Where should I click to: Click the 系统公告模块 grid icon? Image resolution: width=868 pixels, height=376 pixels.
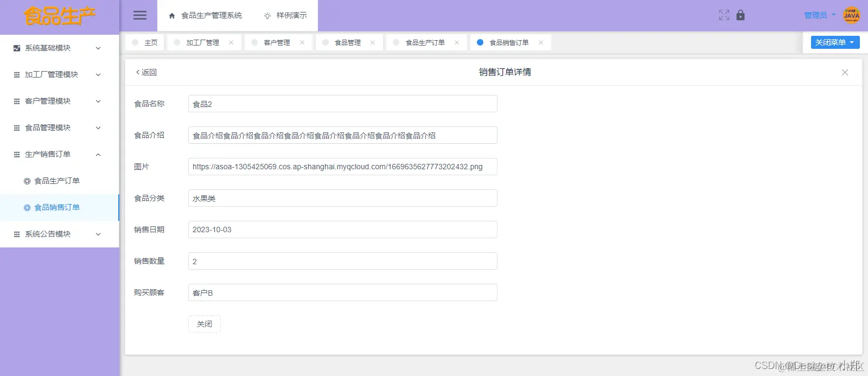pos(17,234)
